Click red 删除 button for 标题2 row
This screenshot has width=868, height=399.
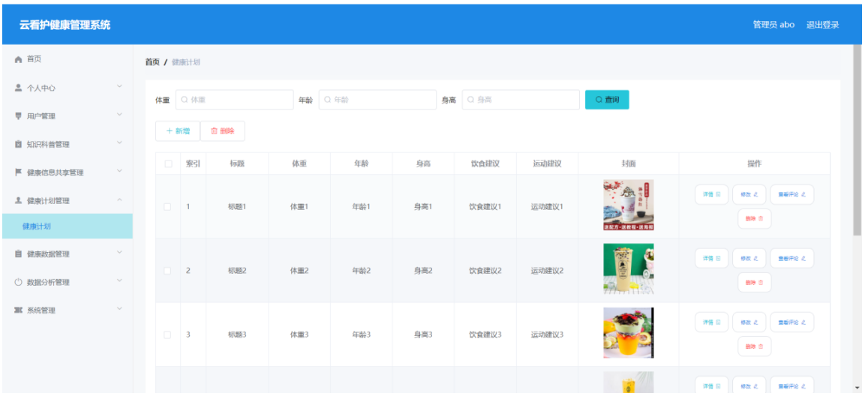tap(754, 282)
